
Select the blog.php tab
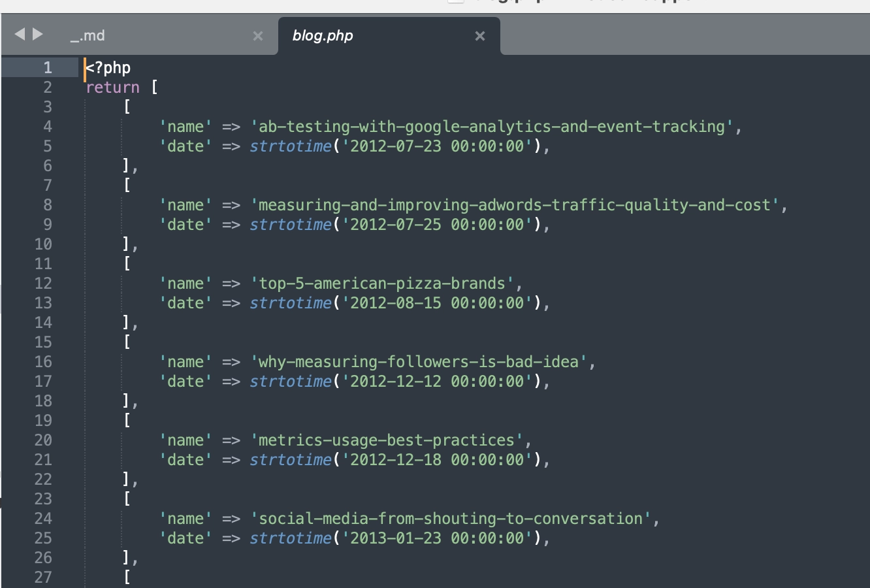pos(323,36)
